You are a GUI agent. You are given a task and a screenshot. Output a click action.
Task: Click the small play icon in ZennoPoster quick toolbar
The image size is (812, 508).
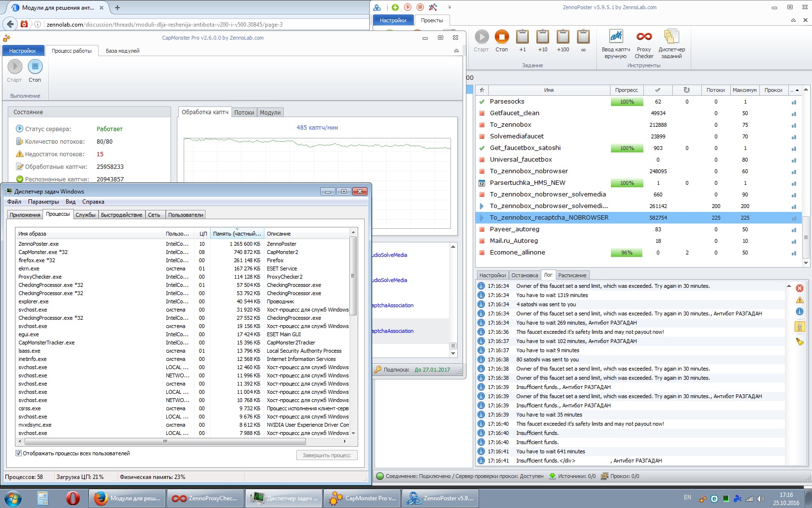pyautogui.click(x=408, y=7)
